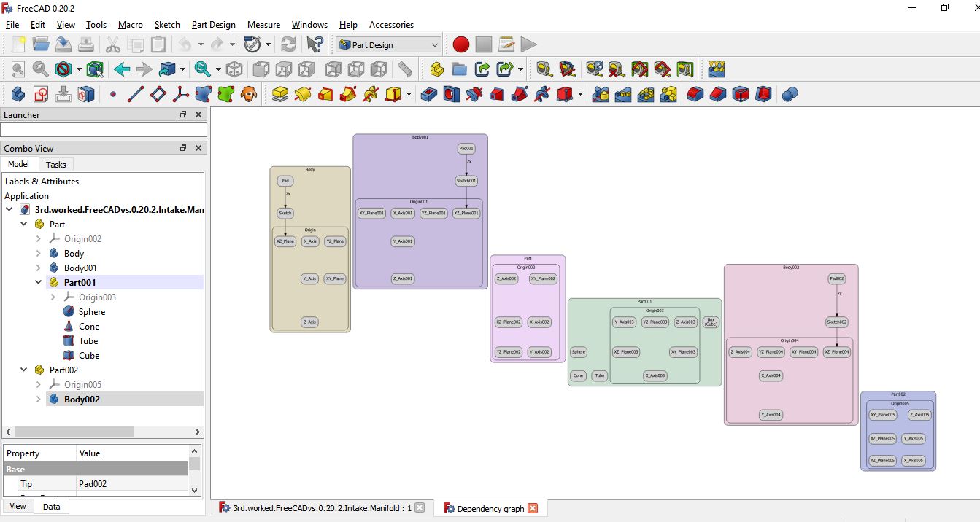Image resolution: width=980 pixels, height=522 pixels.
Task: Open the Sketch menu
Action: [167, 24]
